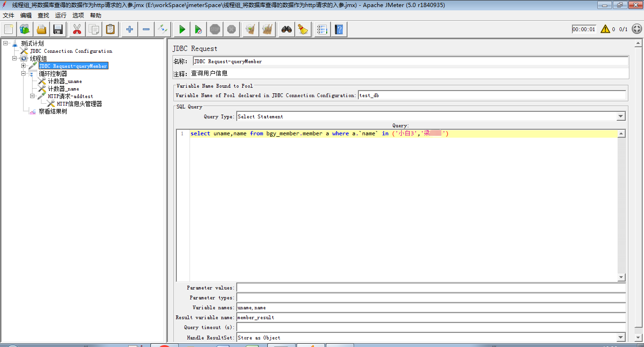Click the Save floppy disk toolbar icon
This screenshot has height=347, width=644.
click(58, 29)
